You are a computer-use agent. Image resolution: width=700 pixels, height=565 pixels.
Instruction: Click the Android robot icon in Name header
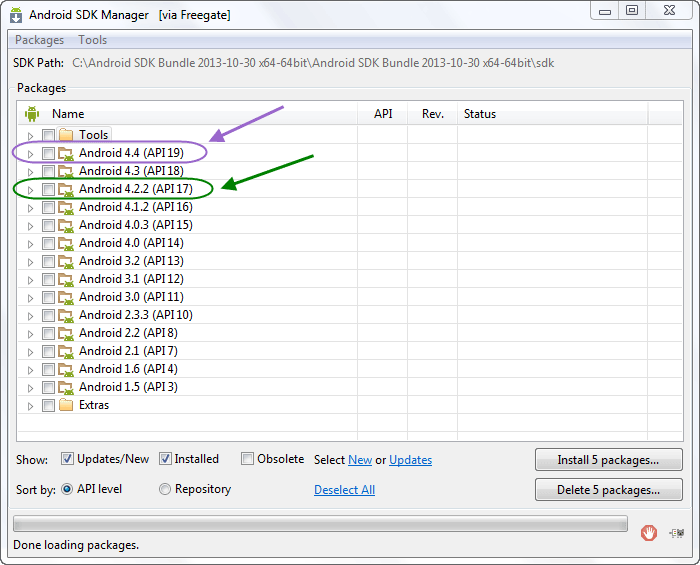(x=32, y=114)
